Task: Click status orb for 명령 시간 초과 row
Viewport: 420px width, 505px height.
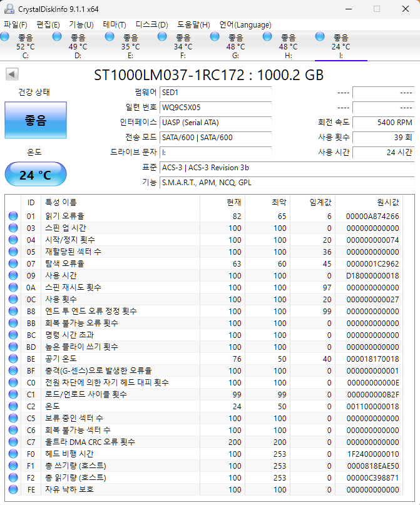Action: (x=13, y=335)
